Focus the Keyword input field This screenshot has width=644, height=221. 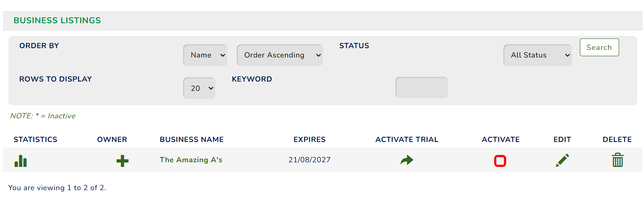[422, 87]
